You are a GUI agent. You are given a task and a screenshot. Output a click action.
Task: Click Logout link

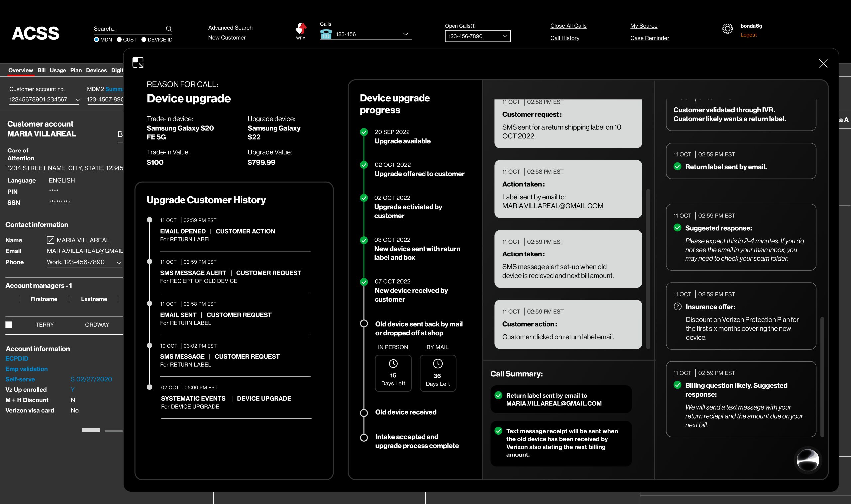tap(748, 35)
